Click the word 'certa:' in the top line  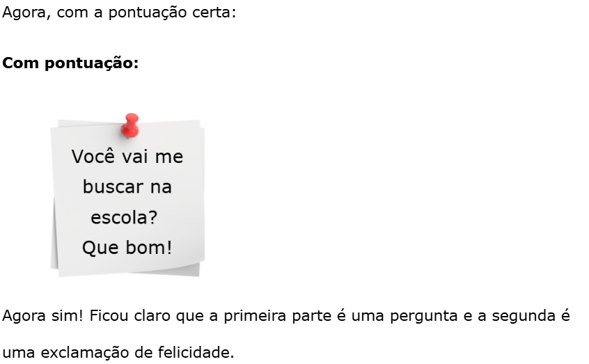point(214,13)
